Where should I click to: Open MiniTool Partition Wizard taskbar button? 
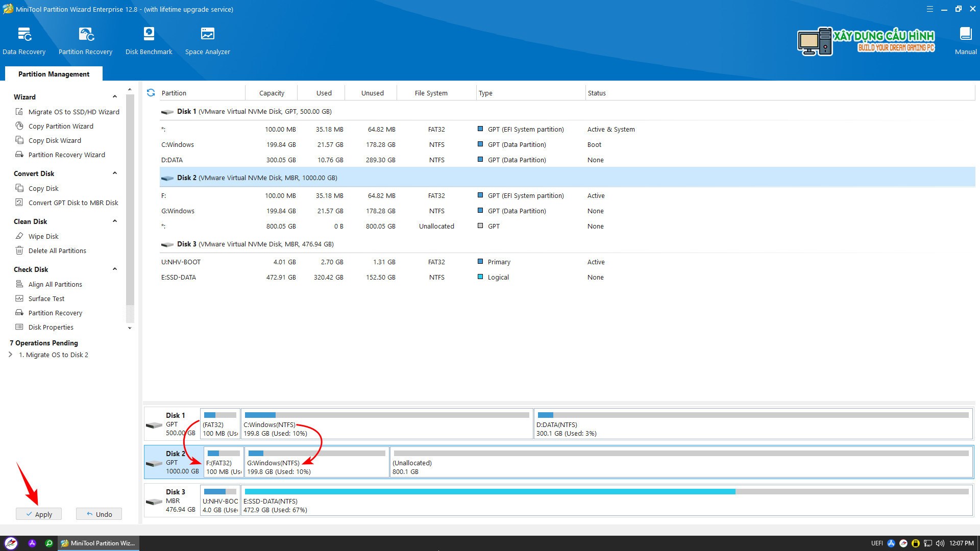[97, 543]
